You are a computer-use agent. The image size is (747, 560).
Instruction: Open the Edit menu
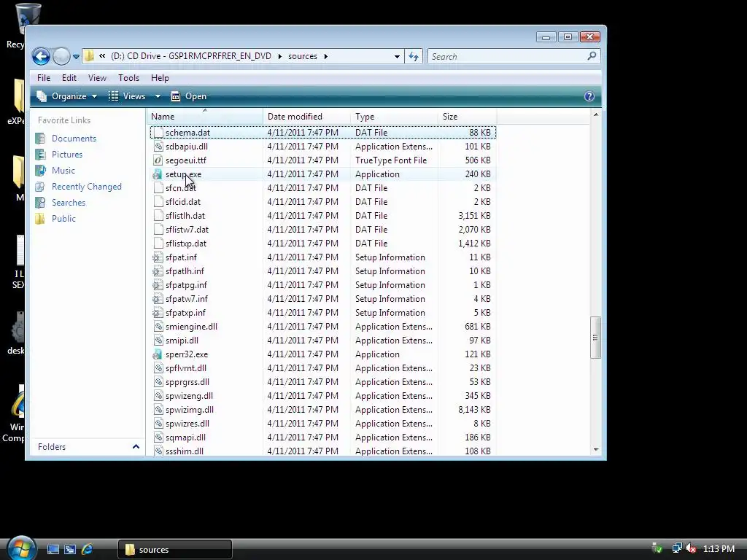[69, 77]
